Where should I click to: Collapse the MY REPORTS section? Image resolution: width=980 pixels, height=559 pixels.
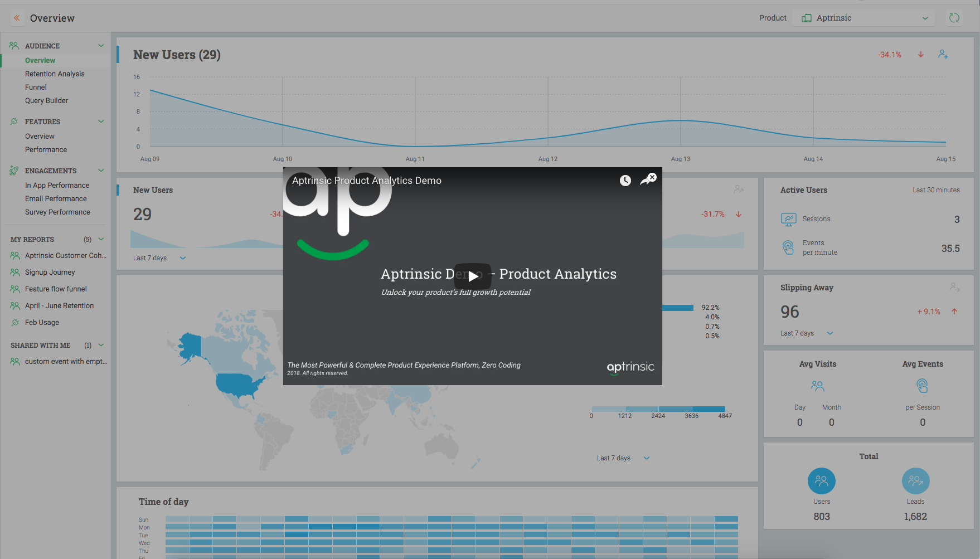click(101, 239)
